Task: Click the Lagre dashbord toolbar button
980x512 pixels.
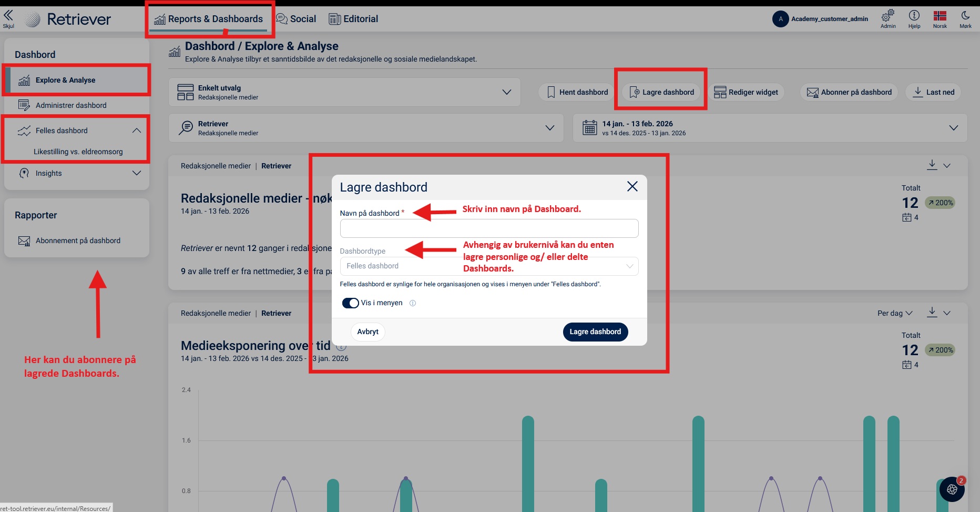Action: (661, 92)
